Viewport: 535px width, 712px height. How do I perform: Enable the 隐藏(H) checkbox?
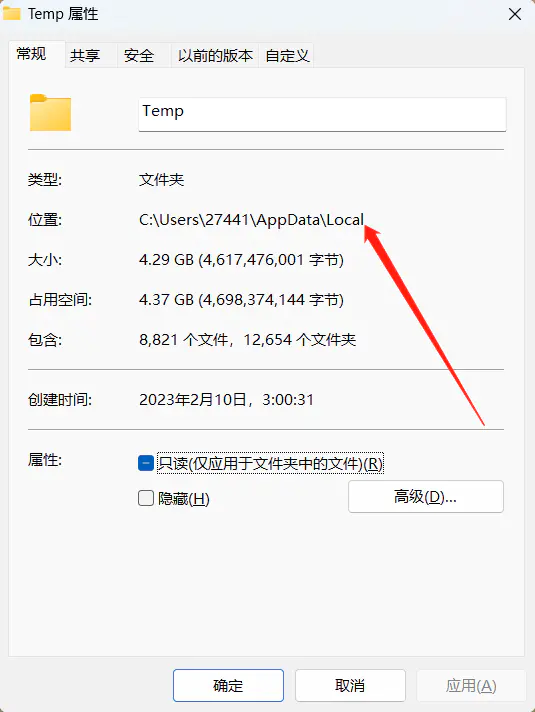point(146,498)
